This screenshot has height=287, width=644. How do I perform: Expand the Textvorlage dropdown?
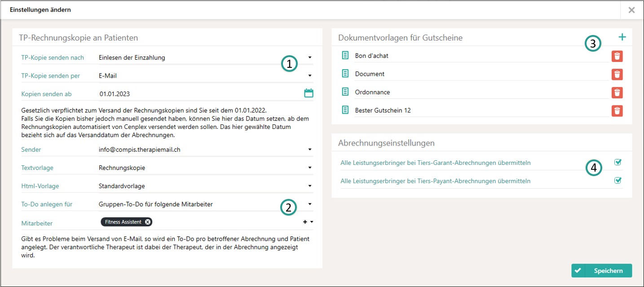310,168
